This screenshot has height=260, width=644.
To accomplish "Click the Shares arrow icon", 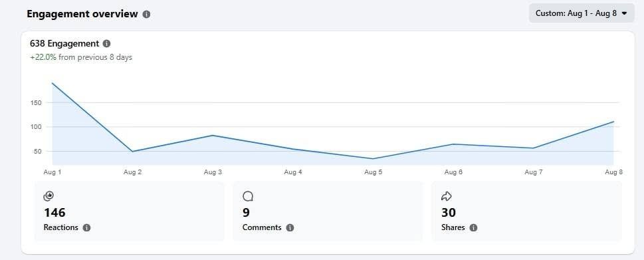I will click(x=446, y=197).
